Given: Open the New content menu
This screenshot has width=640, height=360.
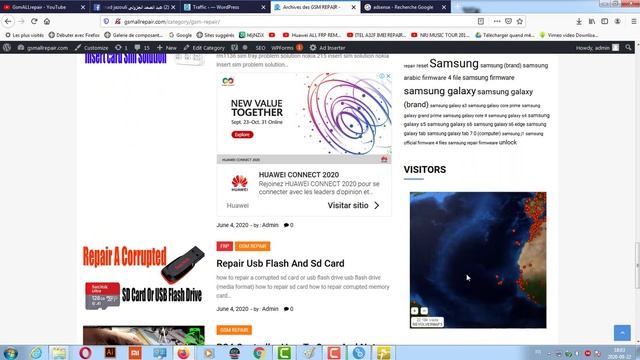Looking at the screenshot, I should 167,47.
